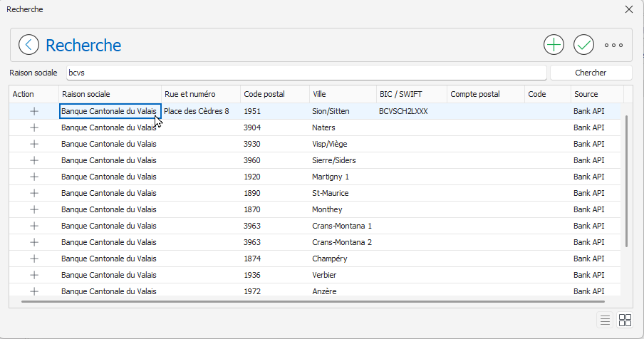Viewport: 644px width, 339px height.
Task: Click the horizontal scrollbar under the table
Action: pos(313,302)
